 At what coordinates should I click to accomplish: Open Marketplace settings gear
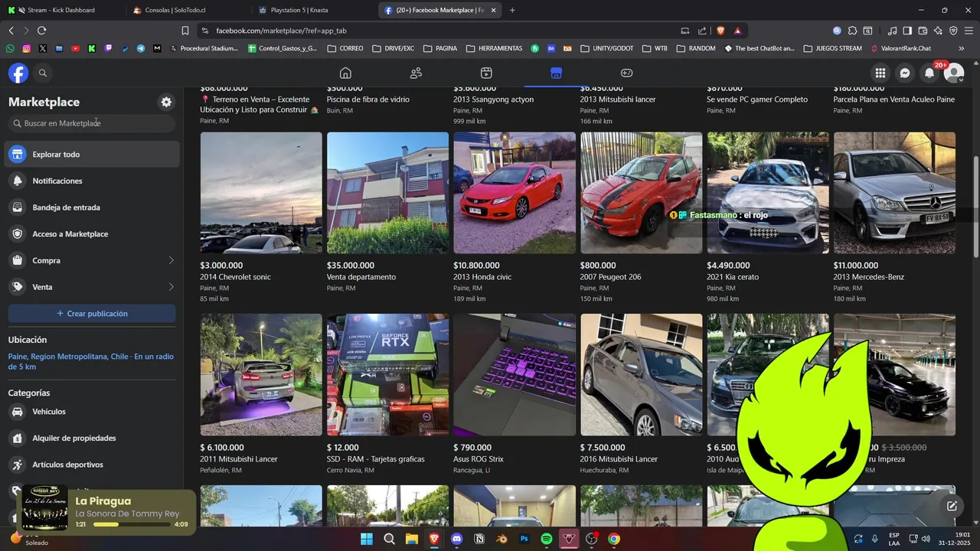click(166, 102)
